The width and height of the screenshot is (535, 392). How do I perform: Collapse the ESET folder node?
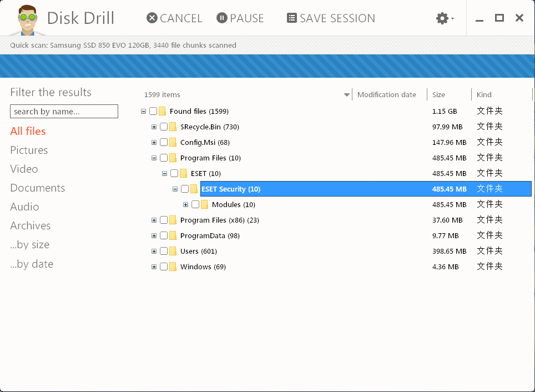point(164,173)
